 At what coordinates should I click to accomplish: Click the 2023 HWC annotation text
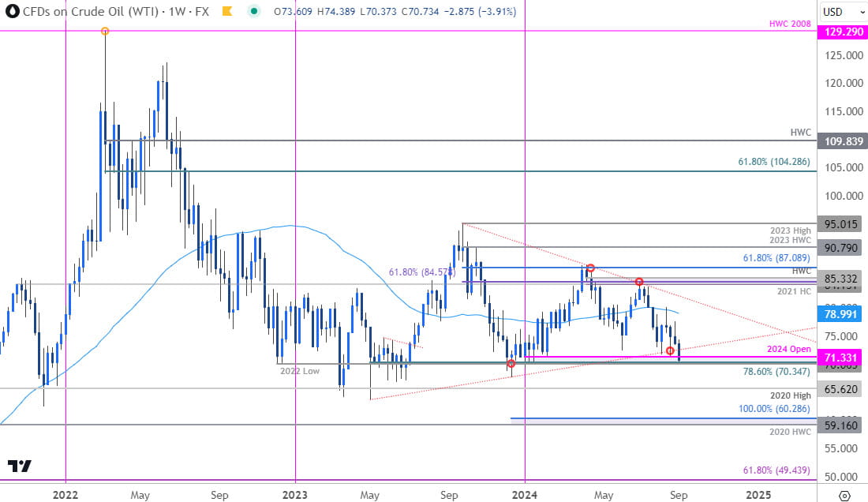tap(791, 240)
